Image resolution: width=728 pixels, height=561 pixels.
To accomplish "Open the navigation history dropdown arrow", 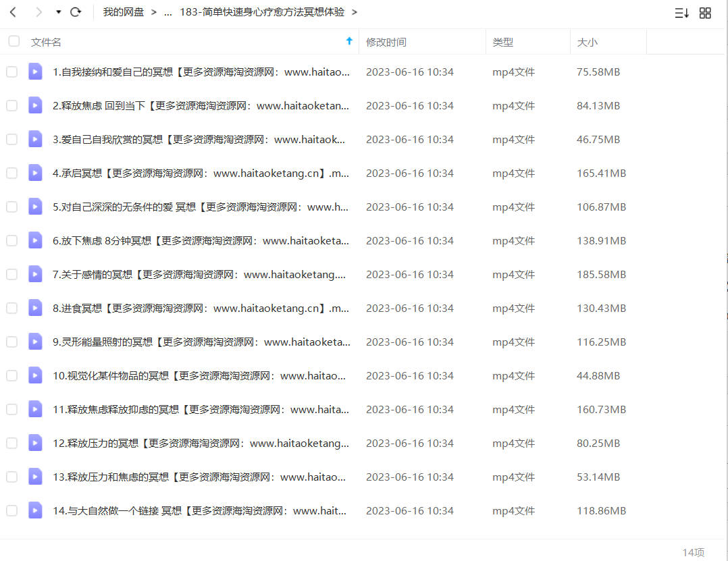I will point(59,12).
